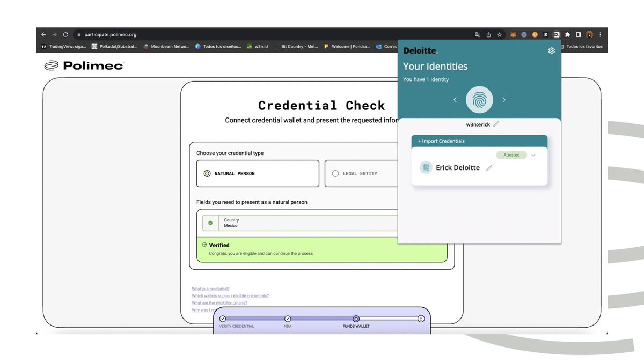Image resolution: width=644 pixels, height=362 pixels.
Task: Open the w3n.id bookmark
Action: click(257, 47)
